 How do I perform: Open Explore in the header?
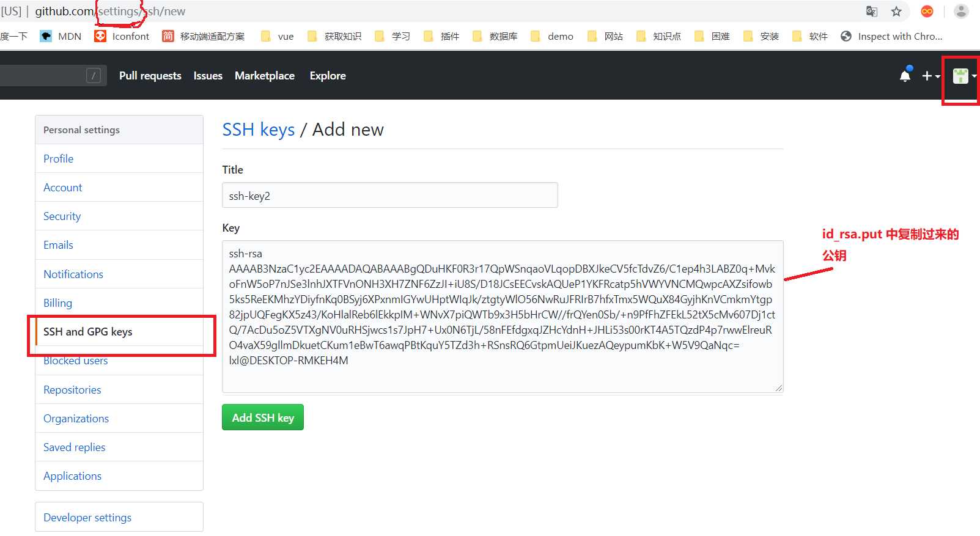tap(328, 76)
